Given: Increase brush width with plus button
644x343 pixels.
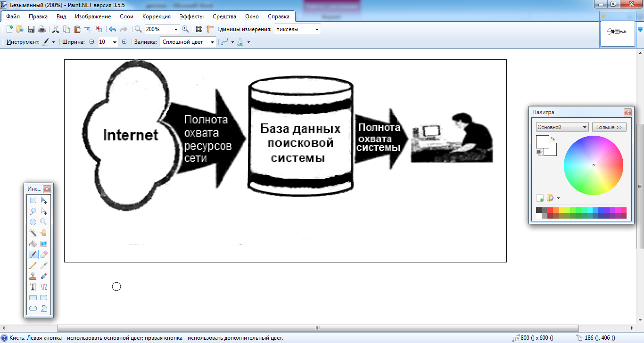Looking at the screenshot, I should [124, 42].
